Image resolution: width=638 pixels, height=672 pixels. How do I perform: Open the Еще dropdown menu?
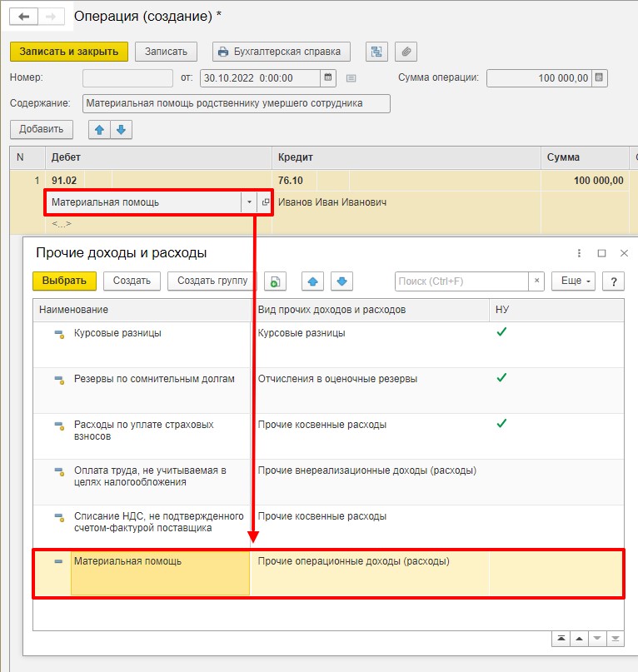pyautogui.click(x=573, y=281)
